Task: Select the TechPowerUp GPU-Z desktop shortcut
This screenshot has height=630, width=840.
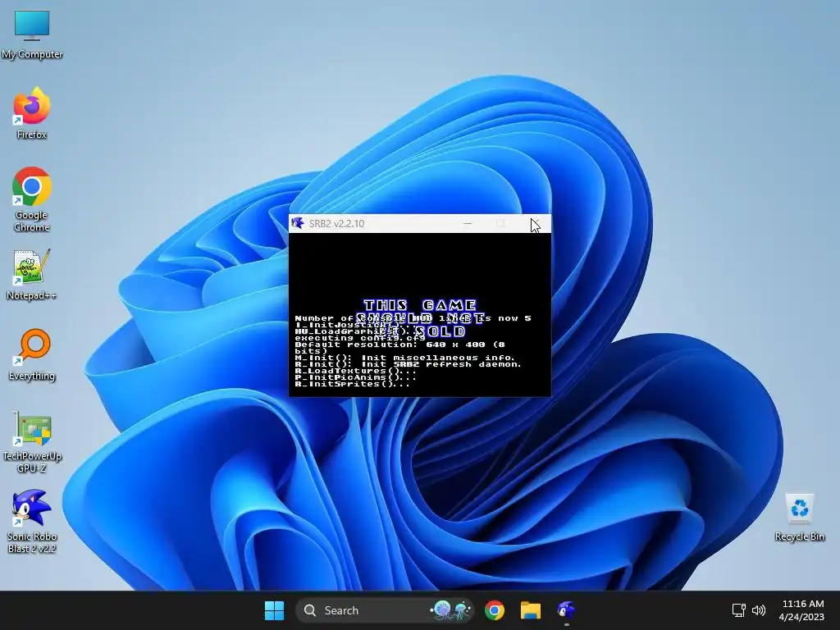Action: coord(32,441)
